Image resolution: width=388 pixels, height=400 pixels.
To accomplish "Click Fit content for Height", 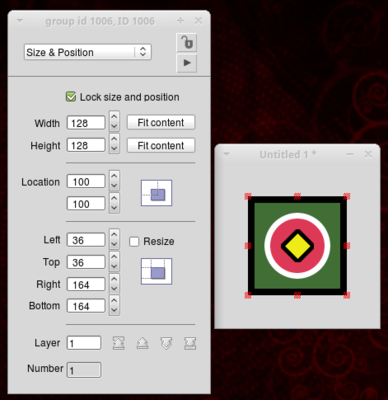I will pos(161,146).
